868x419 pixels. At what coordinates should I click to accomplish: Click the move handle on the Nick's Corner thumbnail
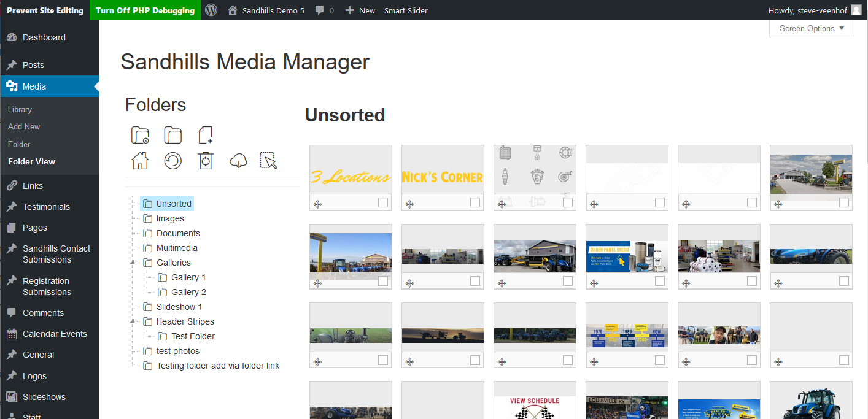tap(409, 204)
